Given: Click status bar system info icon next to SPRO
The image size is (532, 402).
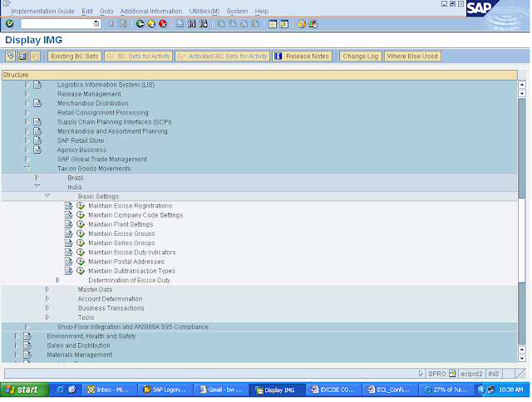Looking at the screenshot, I should tap(452, 374).
